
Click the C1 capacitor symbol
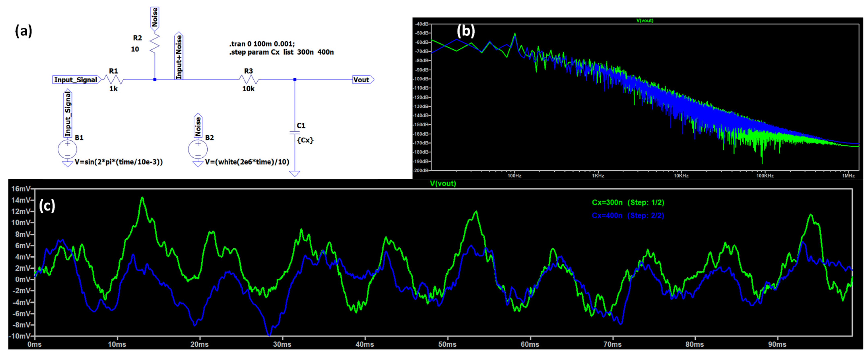pos(294,133)
